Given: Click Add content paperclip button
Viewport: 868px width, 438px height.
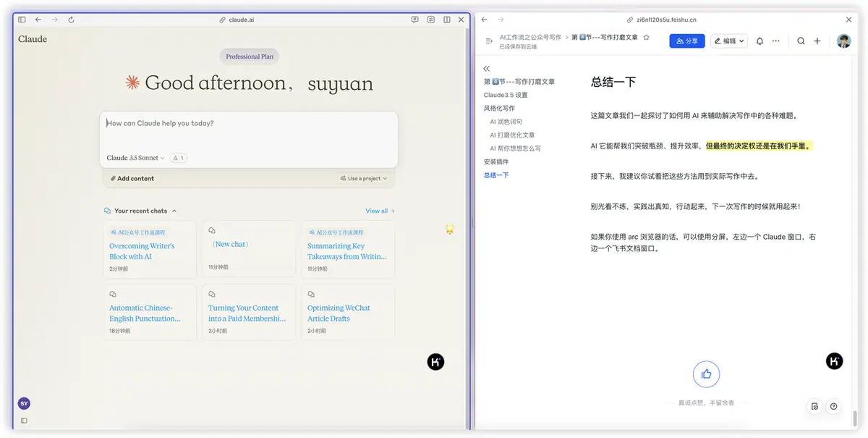Looking at the screenshot, I should (132, 178).
